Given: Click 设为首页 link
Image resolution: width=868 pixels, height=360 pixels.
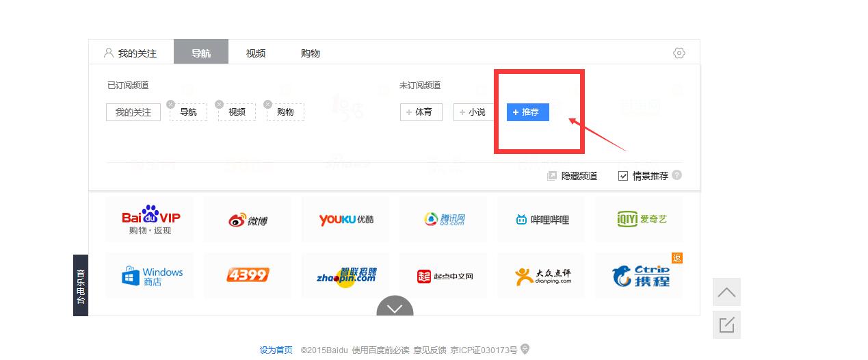Looking at the screenshot, I should (x=276, y=350).
